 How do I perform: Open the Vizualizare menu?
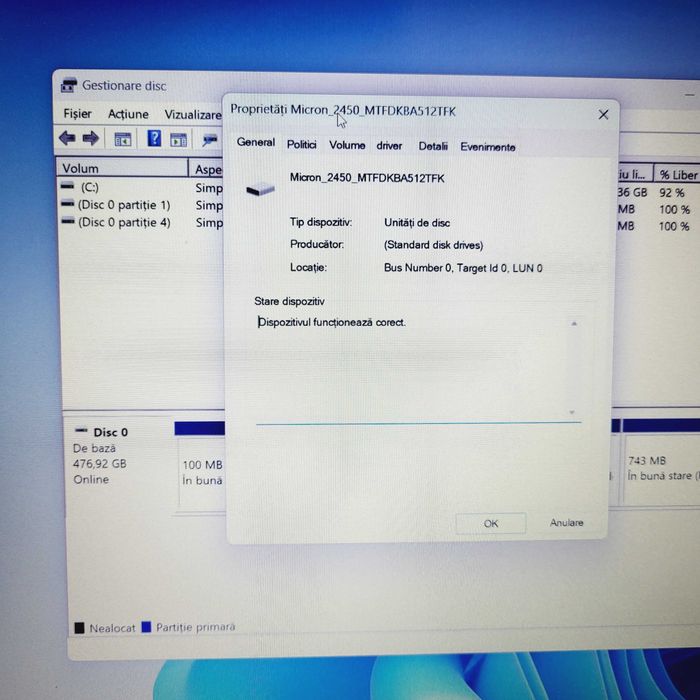193,115
